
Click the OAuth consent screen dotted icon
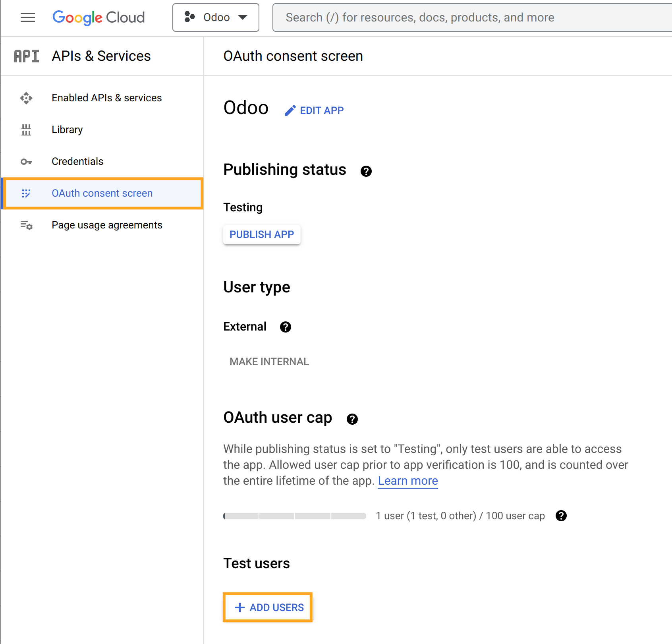coord(26,193)
